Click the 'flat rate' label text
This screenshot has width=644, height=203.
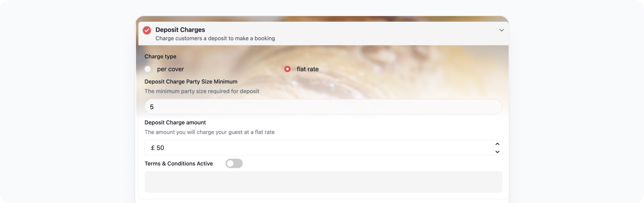(308, 69)
